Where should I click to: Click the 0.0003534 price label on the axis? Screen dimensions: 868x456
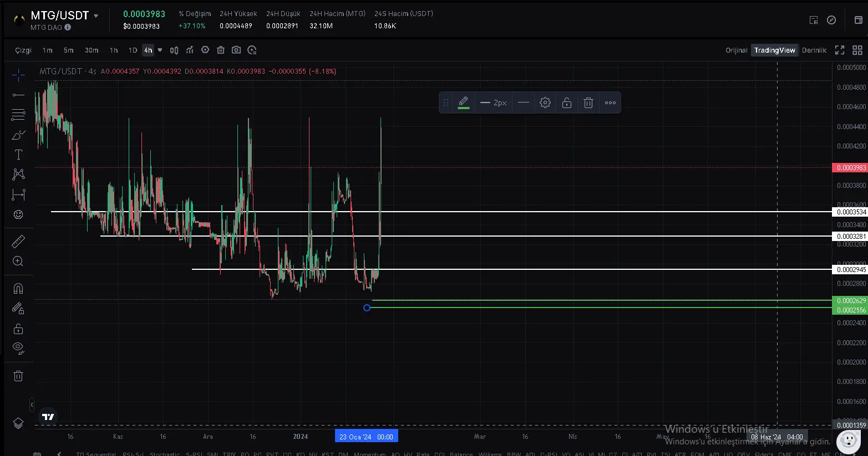click(x=850, y=212)
